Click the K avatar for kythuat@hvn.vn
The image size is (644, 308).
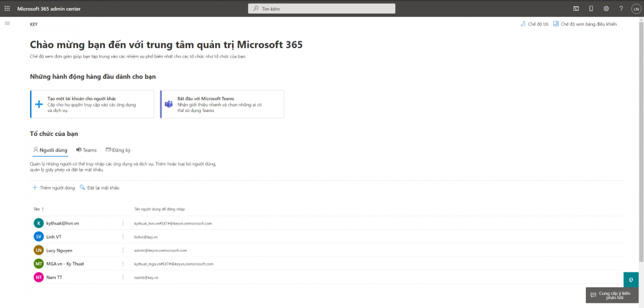(x=39, y=223)
